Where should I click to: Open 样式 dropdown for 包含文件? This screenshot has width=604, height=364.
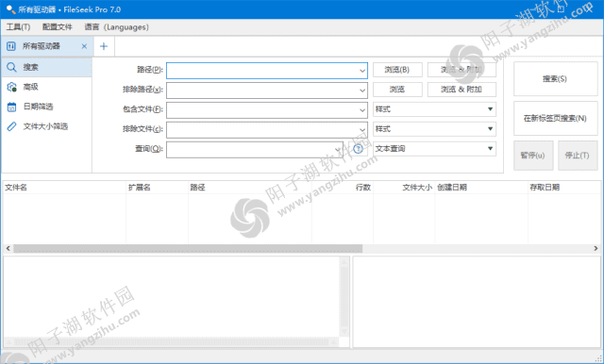coord(434,109)
